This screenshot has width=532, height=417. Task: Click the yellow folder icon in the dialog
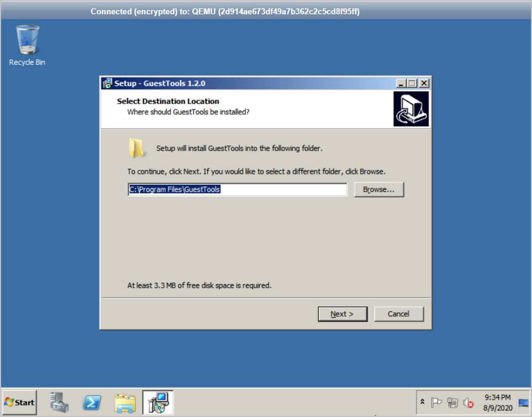pyautogui.click(x=137, y=148)
